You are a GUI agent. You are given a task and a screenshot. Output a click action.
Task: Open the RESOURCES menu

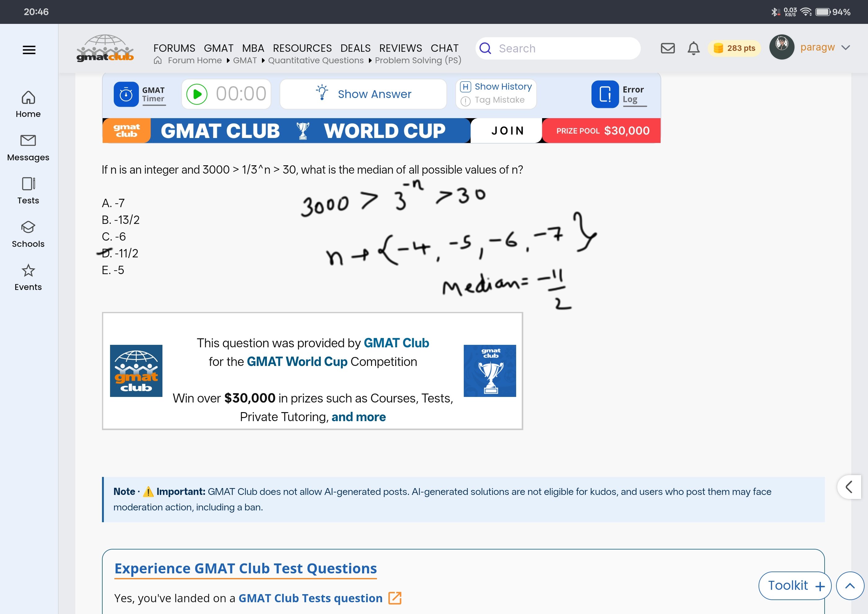click(302, 48)
